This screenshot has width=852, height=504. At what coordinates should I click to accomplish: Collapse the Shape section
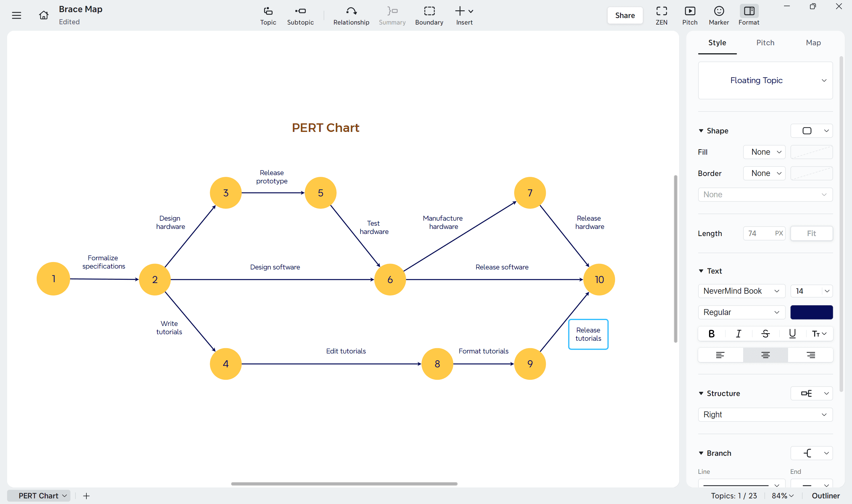pos(701,131)
